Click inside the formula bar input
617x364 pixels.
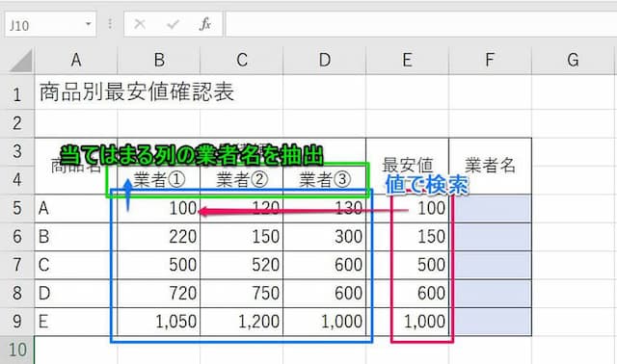pyautogui.click(x=421, y=24)
